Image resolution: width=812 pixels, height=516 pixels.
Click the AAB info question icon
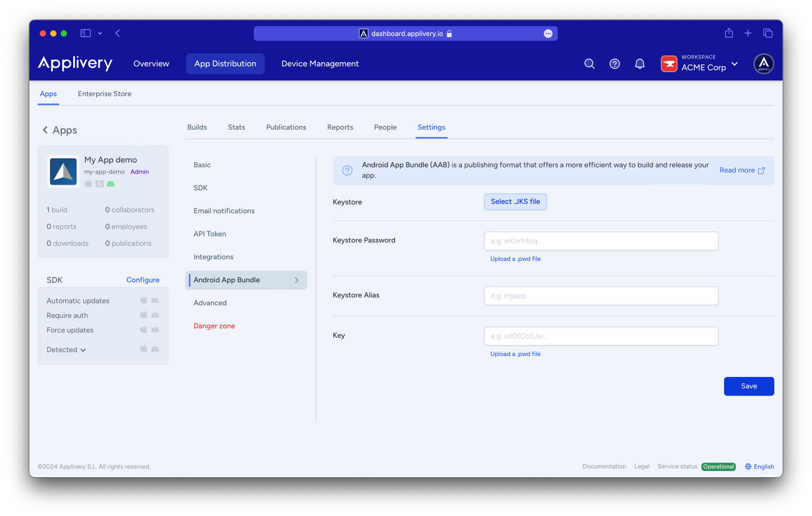(347, 170)
